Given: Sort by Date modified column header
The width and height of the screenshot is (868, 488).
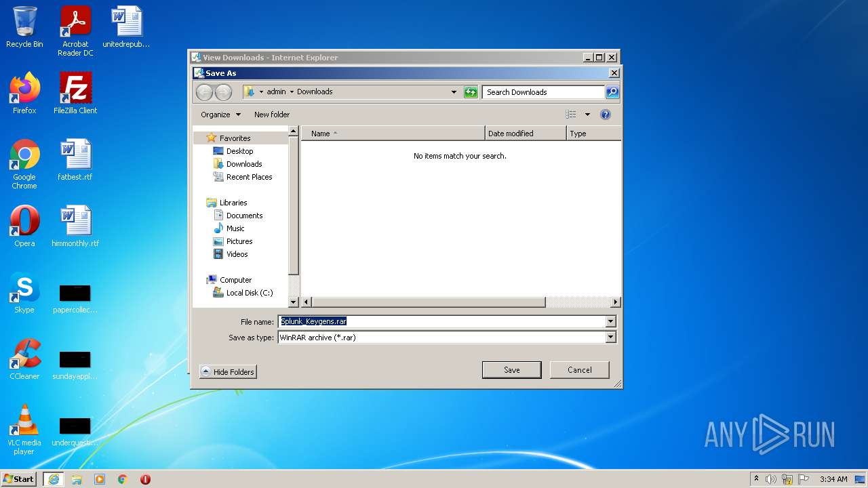Looking at the screenshot, I should click(526, 134).
